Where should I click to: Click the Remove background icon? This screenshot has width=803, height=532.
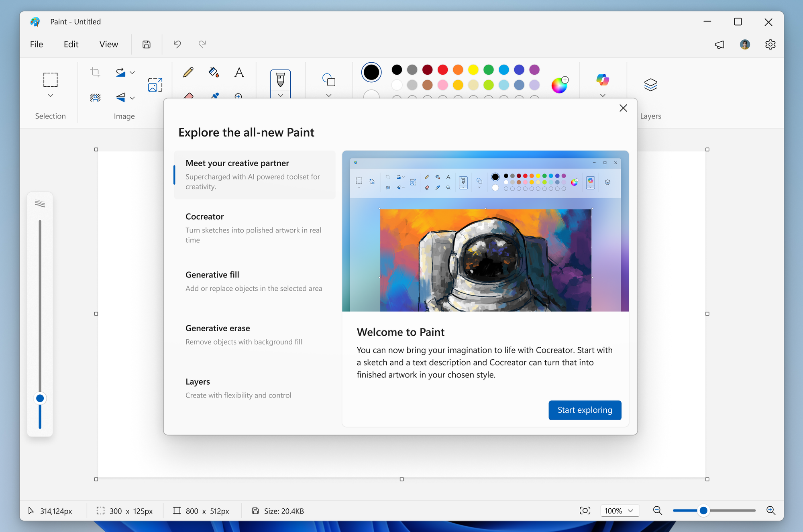click(x=95, y=98)
